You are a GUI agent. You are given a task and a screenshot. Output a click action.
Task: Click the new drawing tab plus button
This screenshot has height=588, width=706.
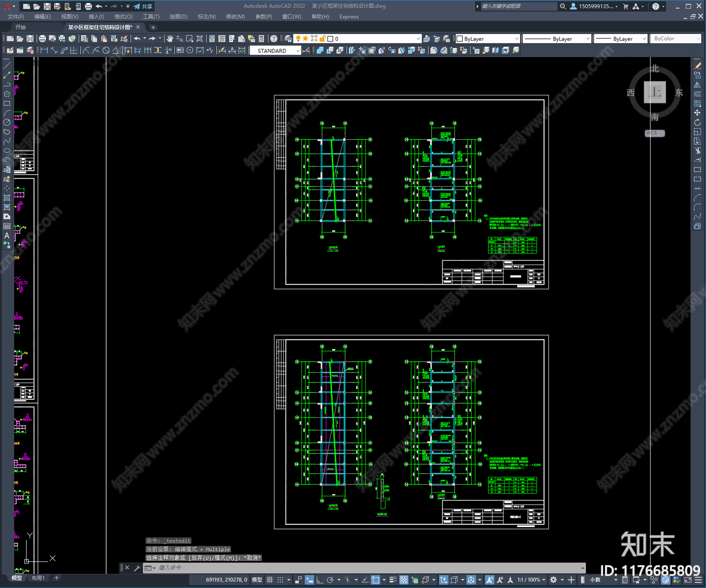(x=153, y=27)
